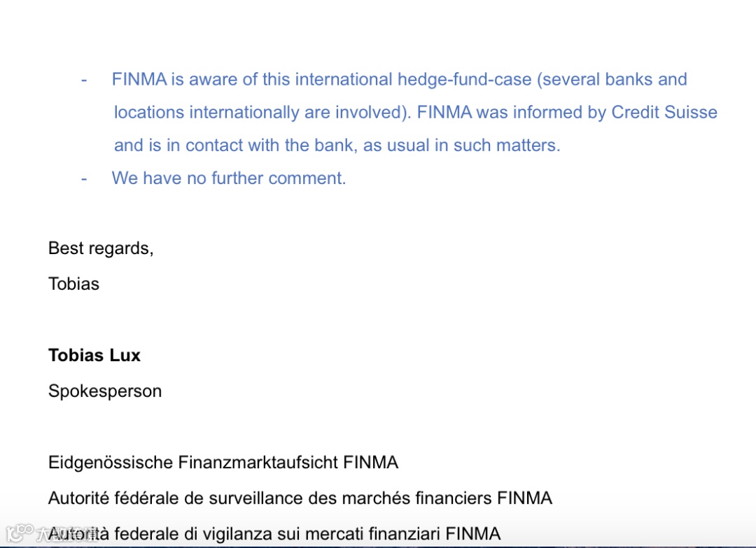Click the 'Tobias' sign-off name
This screenshot has height=548, width=756.
73,284
